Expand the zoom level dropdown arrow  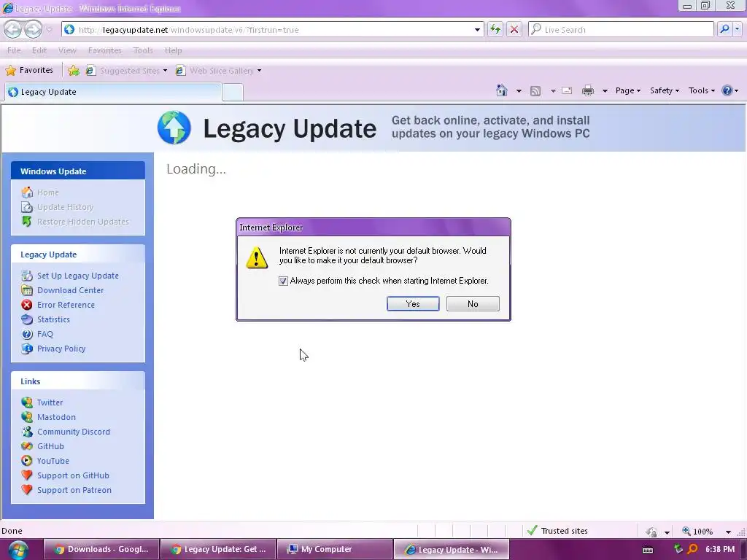728,532
